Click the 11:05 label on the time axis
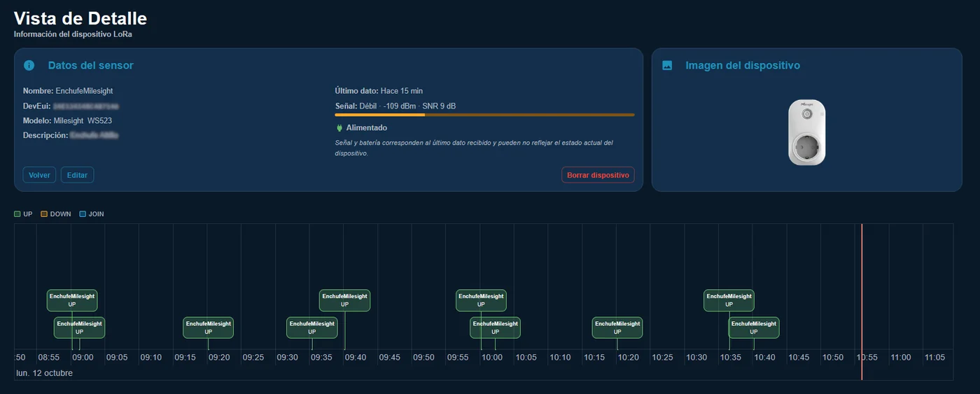The height and width of the screenshot is (394, 980). tap(934, 357)
